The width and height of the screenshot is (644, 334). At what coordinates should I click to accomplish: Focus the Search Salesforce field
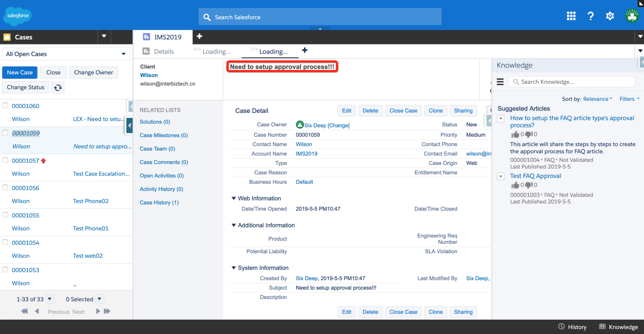tap(320, 17)
